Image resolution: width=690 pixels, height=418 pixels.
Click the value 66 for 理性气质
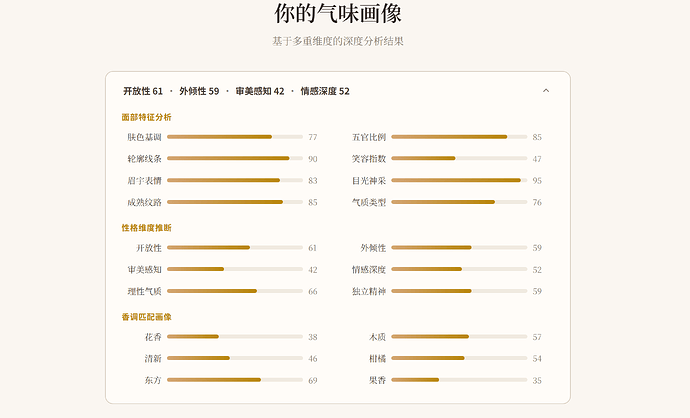click(313, 291)
